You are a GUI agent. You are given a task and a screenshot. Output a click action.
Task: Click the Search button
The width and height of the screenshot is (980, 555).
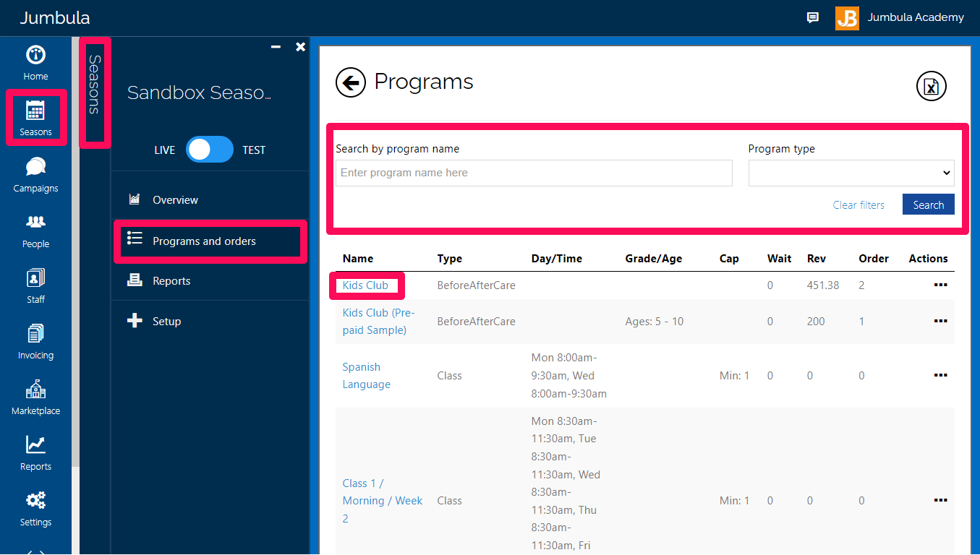[928, 205]
